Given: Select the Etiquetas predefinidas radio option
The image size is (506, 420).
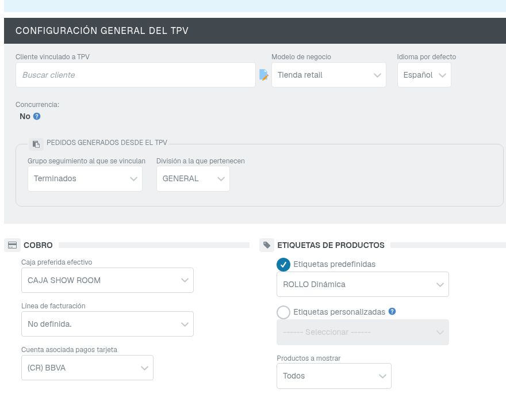Looking at the screenshot, I should [x=283, y=265].
